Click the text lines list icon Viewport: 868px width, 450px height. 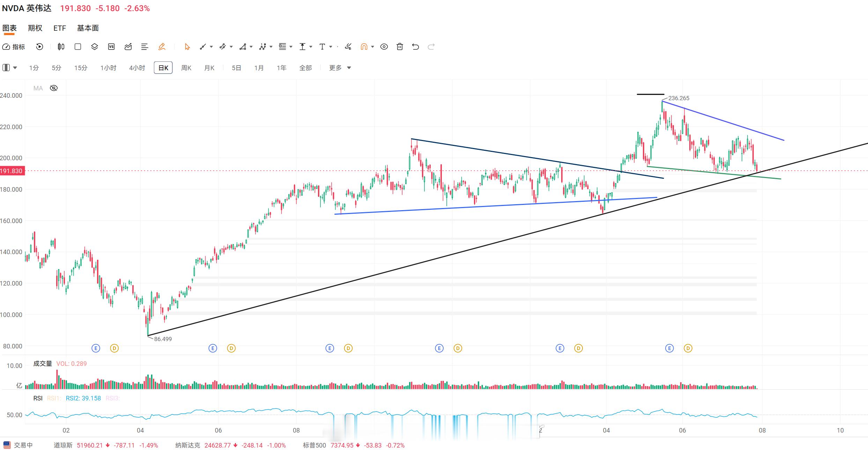pos(144,47)
